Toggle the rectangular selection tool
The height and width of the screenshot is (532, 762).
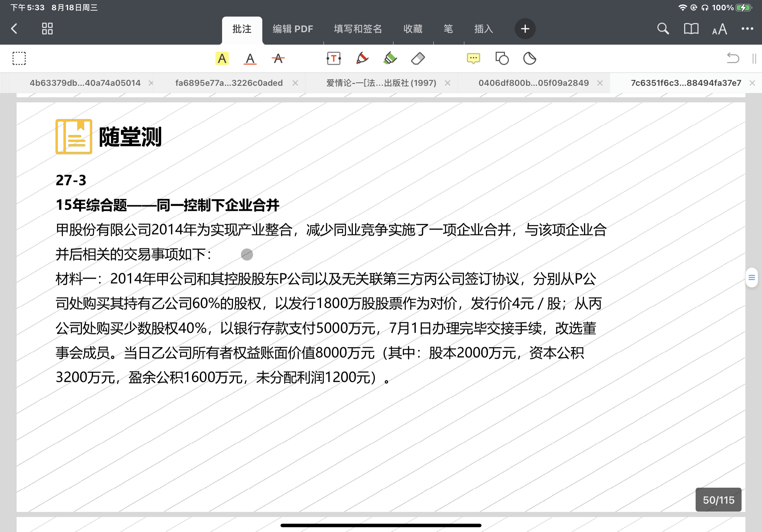(19, 58)
